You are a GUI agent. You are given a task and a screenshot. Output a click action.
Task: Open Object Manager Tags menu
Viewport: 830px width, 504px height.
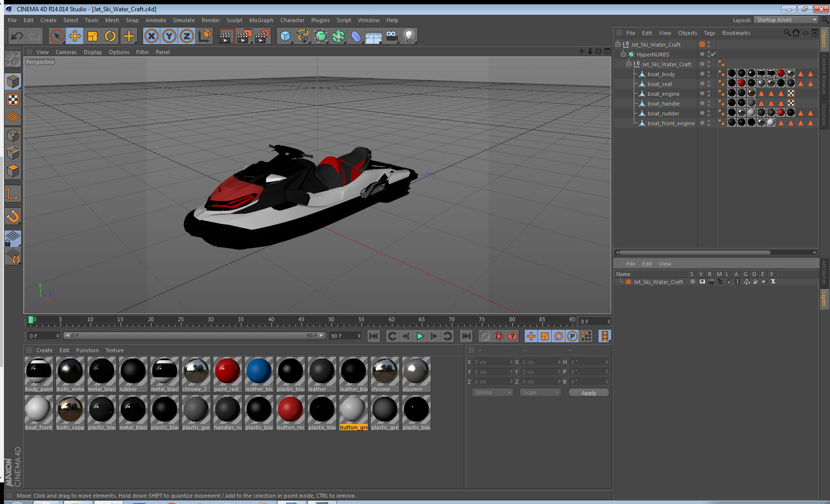pyautogui.click(x=710, y=33)
